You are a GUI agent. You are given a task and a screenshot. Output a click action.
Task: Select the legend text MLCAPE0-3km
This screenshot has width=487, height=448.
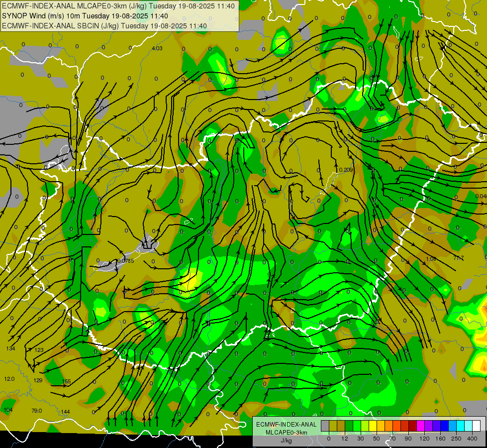click(286, 433)
